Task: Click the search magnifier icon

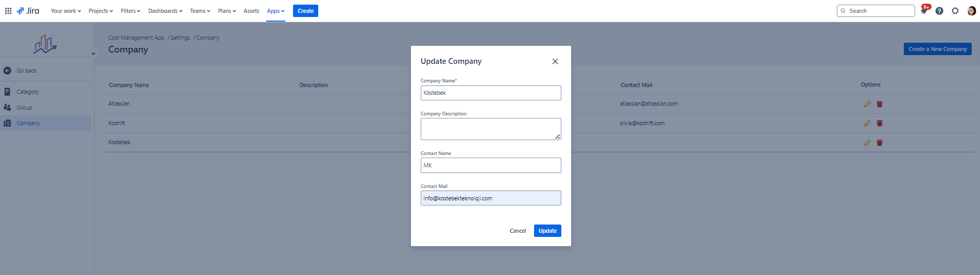Action: pyautogui.click(x=843, y=11)
